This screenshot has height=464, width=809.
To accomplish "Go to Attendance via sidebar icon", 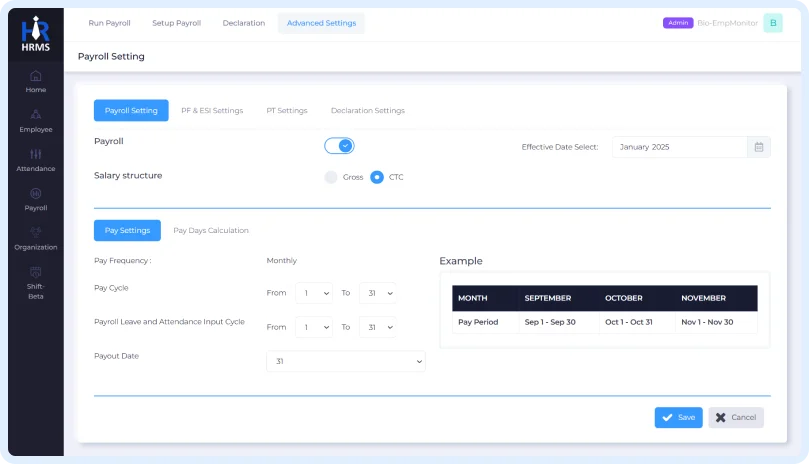I will point(36,154).
